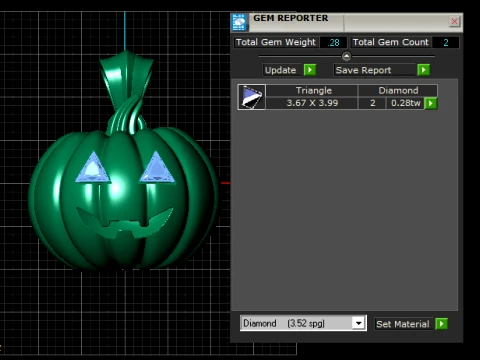Click the GEM REPORTER title bar
480x360 pixels.
(x=347, y=22)
